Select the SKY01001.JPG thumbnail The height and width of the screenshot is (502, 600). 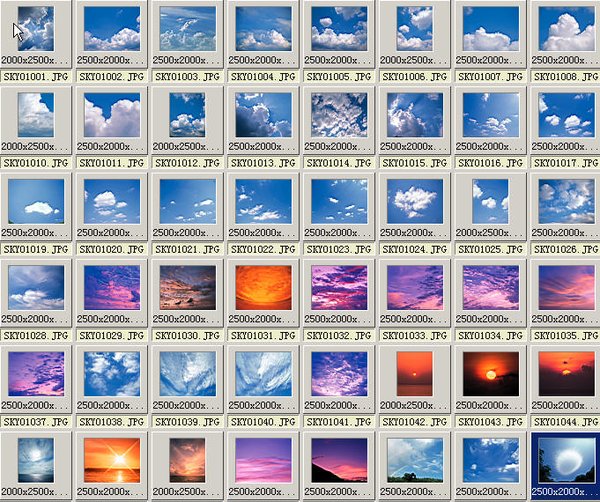36,29
